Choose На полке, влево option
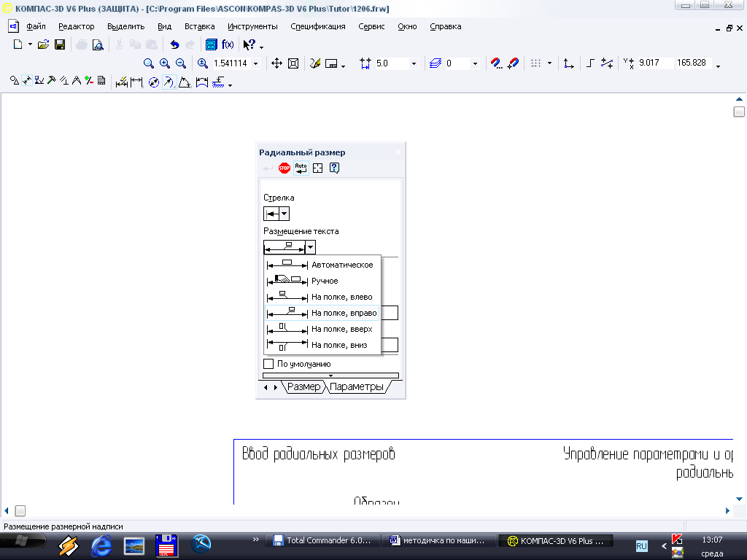This screenshot has height=560, width=747. 322,297
